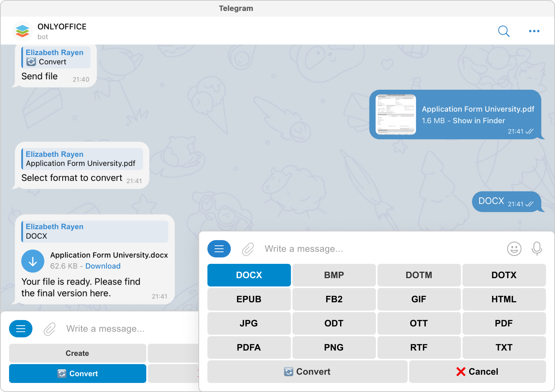Screen dimensions: 555x392
Task: Select PDFA format button
Action: click(x=249, y=348)
